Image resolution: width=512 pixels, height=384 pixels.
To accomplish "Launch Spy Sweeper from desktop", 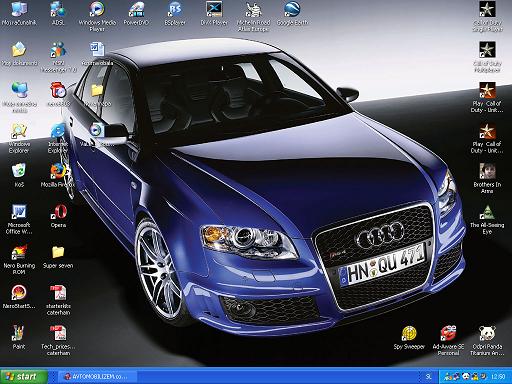I will pos(409,337).
